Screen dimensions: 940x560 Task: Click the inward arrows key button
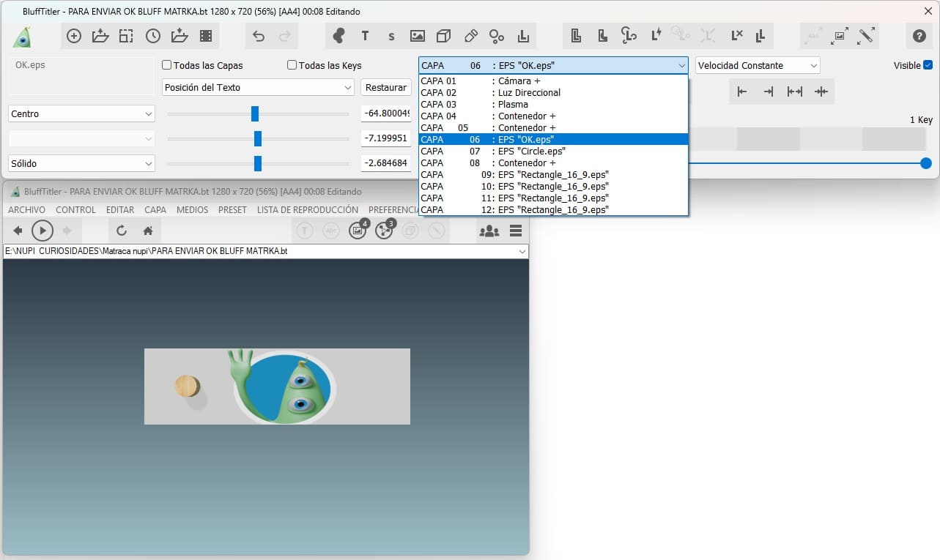[x=821, y=92]
